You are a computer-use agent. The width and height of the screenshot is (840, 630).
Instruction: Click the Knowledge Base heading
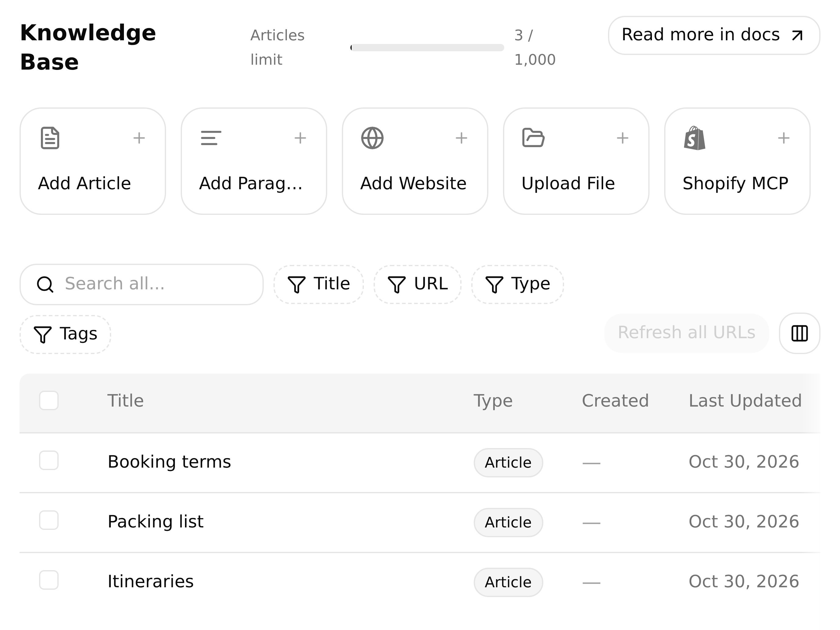click(x=88, y=48)
